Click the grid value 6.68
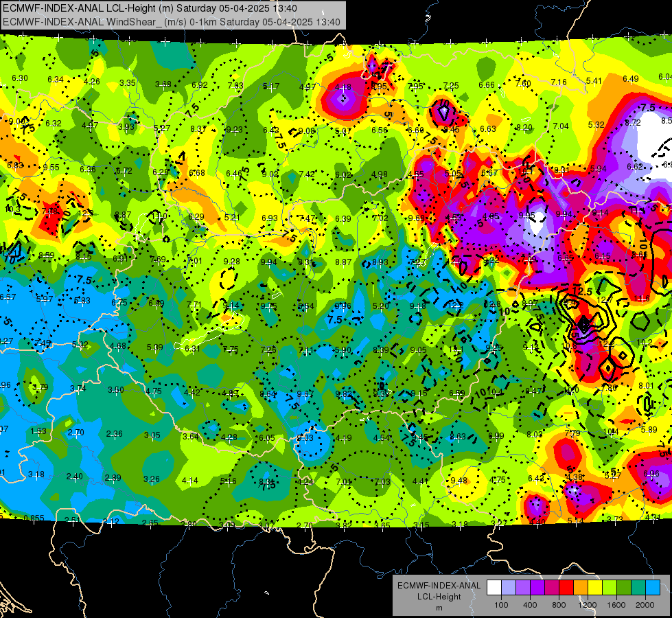The image size is (672, 618). pos(197,173)
